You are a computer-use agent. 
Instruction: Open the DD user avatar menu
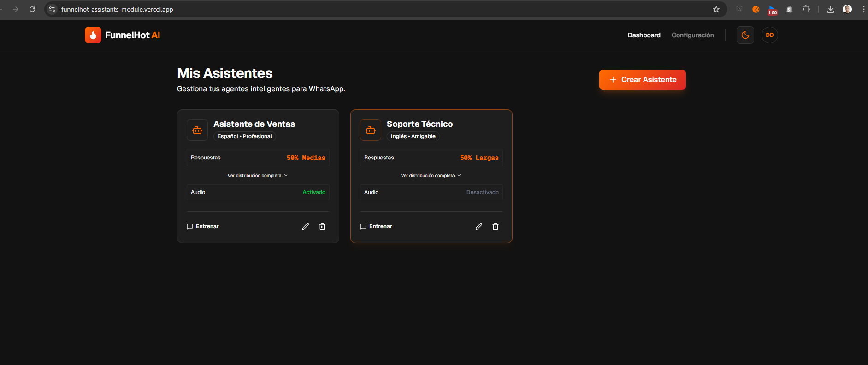[x=770, y=35]
